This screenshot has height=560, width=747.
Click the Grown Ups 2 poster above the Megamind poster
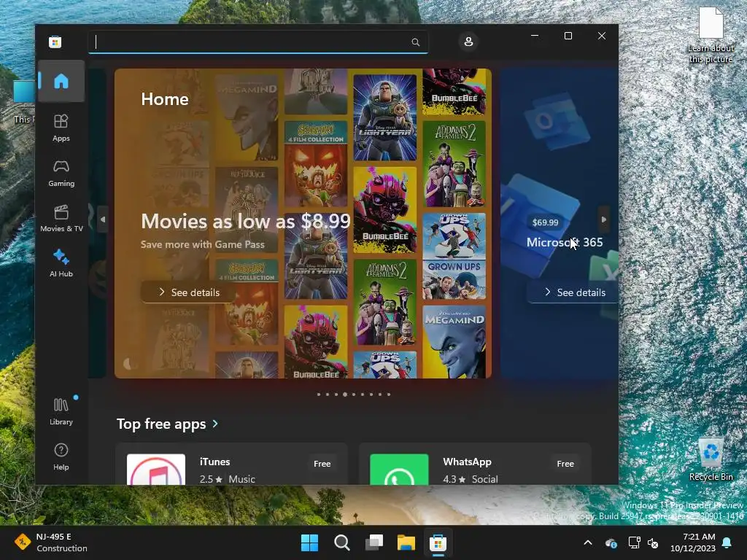point(454,256)
